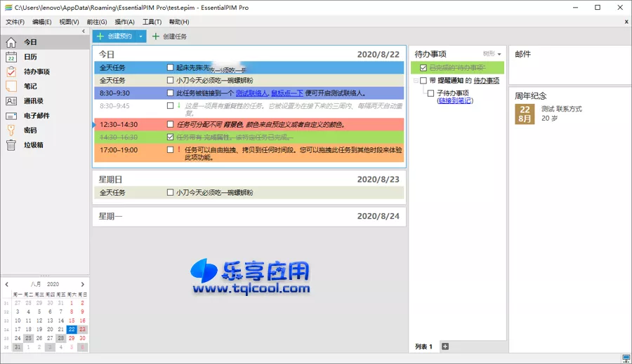Check the 8:30–9:30 linked task checkbox
This screenshot has height=364, width=632.
(170, 93)
